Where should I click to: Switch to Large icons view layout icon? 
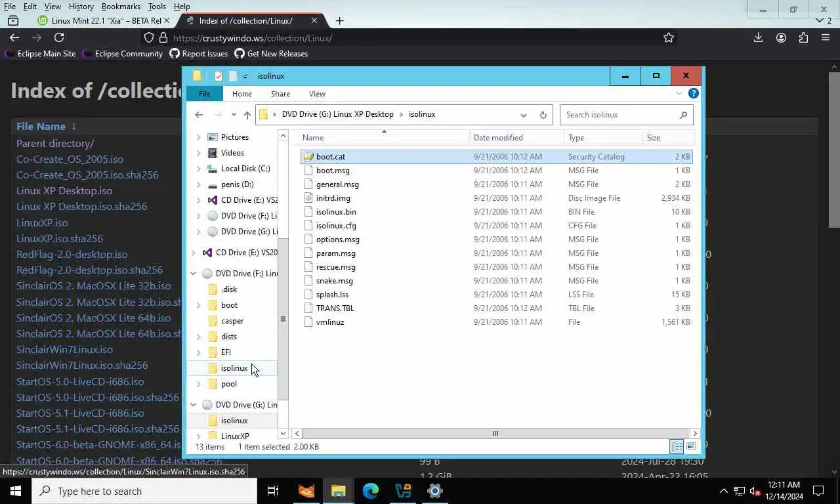coord(690,446)
